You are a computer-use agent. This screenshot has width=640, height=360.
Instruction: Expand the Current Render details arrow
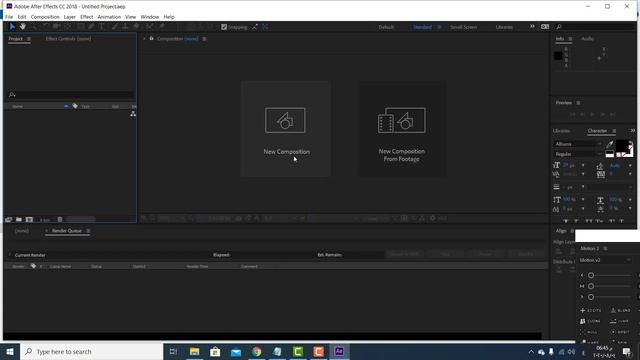(x=10, y=255)
